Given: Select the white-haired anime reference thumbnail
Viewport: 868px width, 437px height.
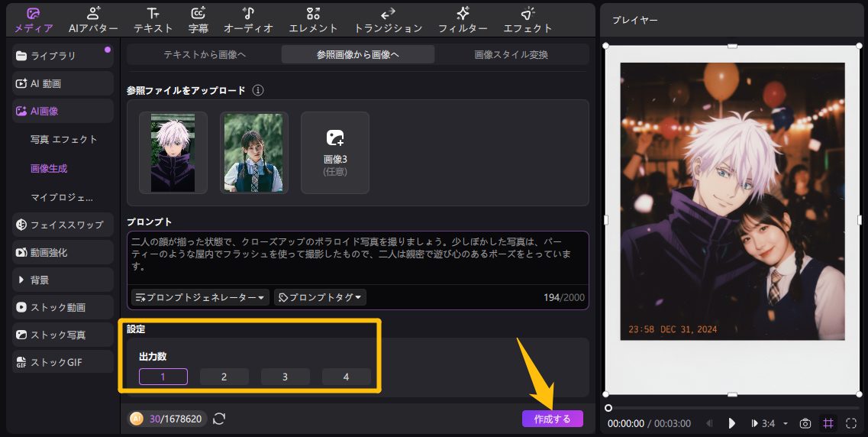Looking at the screenshot, I should tap(173, 153).
